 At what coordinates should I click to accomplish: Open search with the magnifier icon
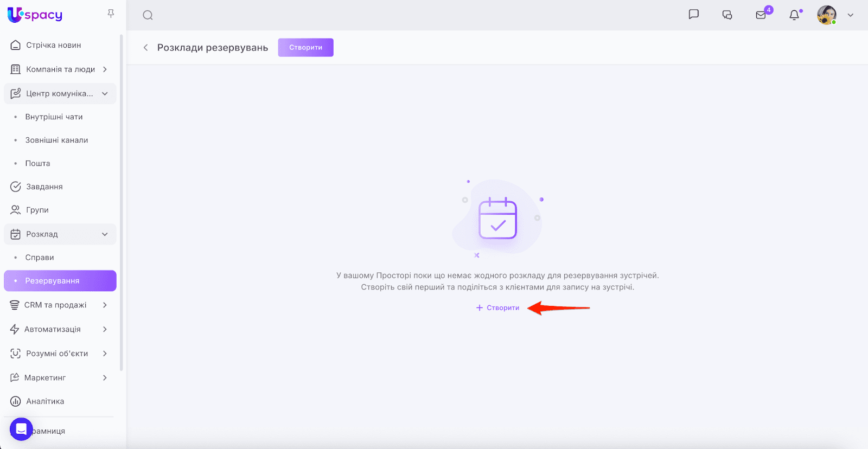tap(148, 15)
